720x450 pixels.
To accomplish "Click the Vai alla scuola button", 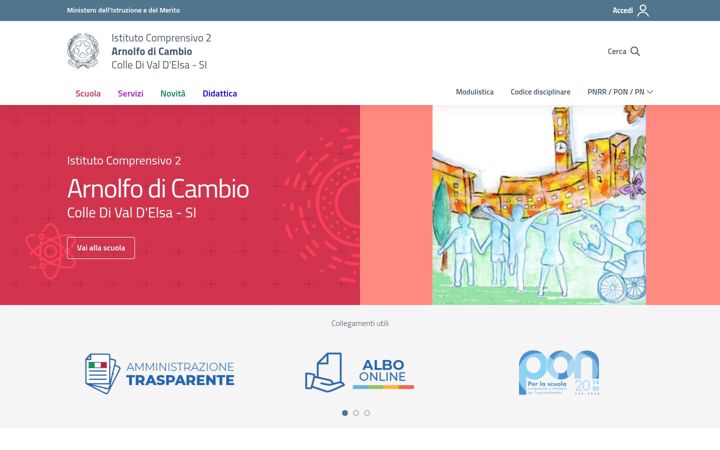I will click(101, 248).
